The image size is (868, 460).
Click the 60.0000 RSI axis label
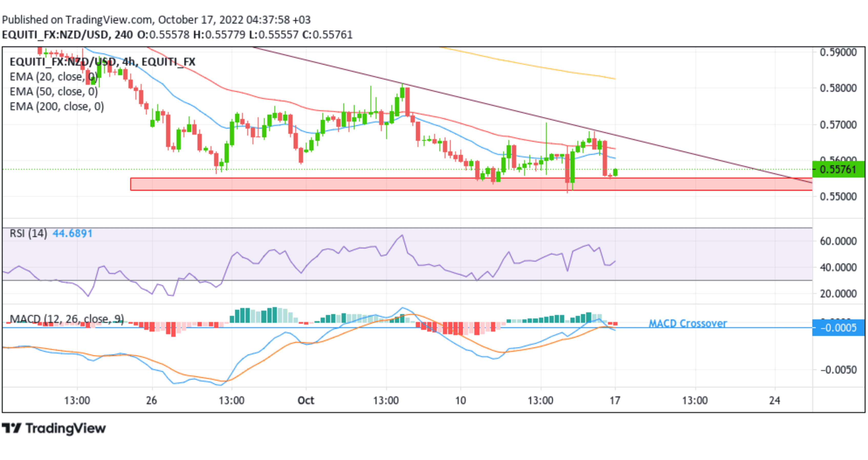tap(838, 241)
